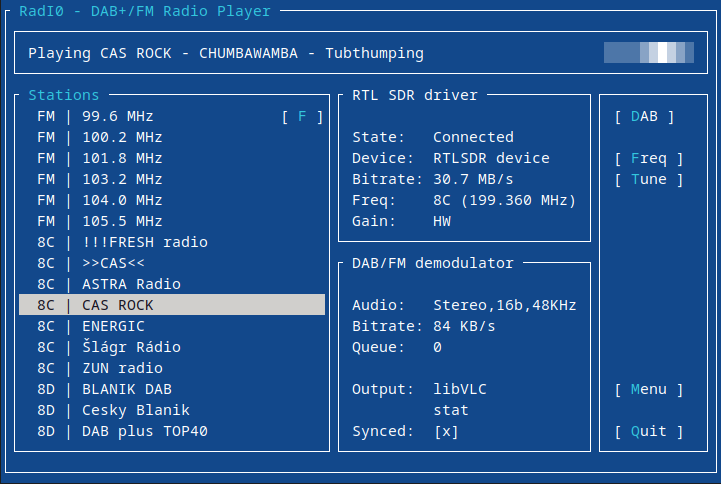This screenshot has width=721, height=484.
Task: Select FM 103.2 MHz station
Action: [172, 179]
